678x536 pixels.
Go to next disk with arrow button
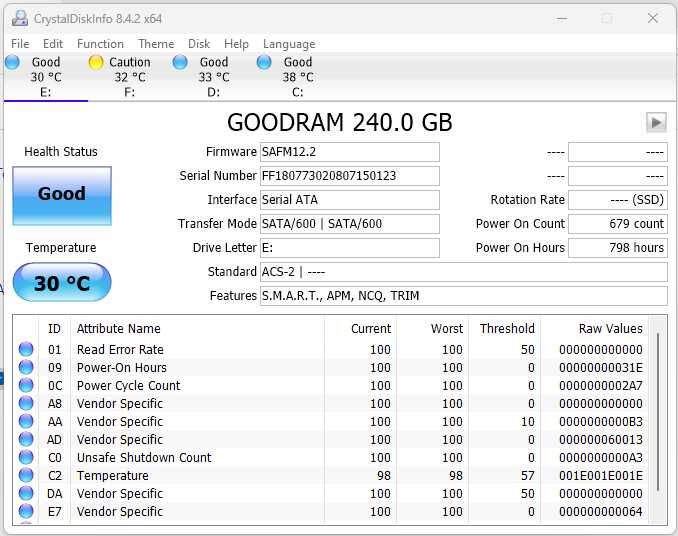[656, 122]
